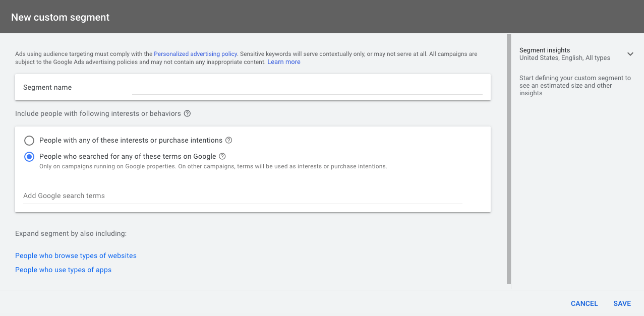This screenshot has height=316, width=644.
Task: Select the searched terms on Google radio button
Action: pyautogui.click(x=29, y=157)
